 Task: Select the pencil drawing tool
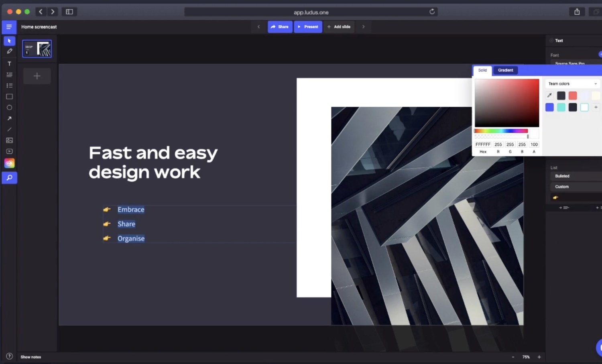pos(9,51)
